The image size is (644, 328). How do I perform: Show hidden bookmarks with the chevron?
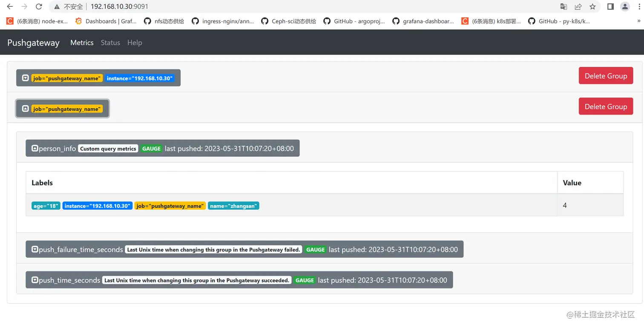pyautogui.click(x=638, y=21)
